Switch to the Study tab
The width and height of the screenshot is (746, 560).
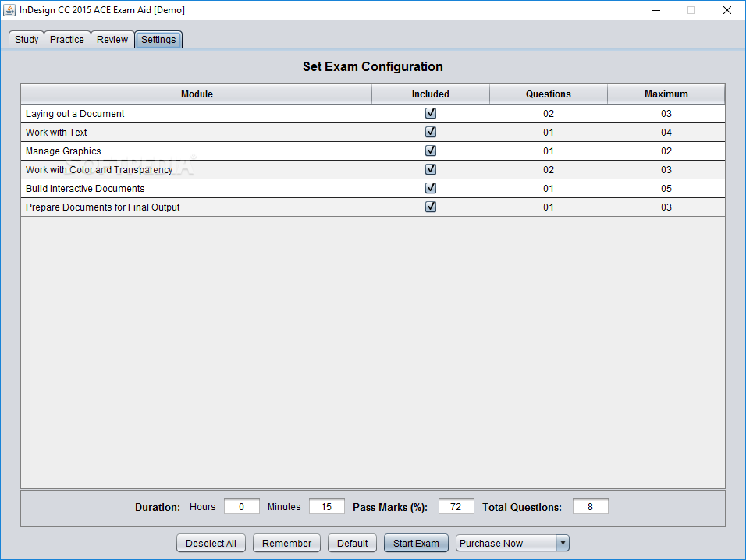27,40
